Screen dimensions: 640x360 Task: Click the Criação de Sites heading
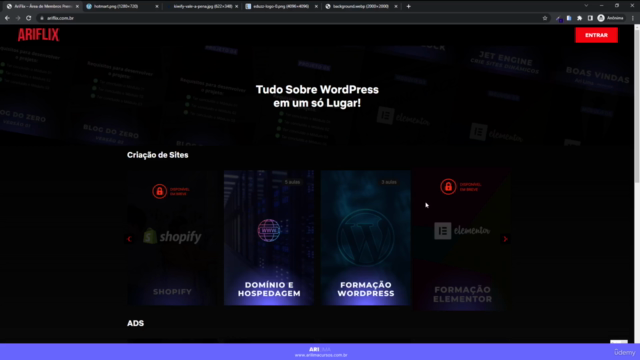click(158, 155)
